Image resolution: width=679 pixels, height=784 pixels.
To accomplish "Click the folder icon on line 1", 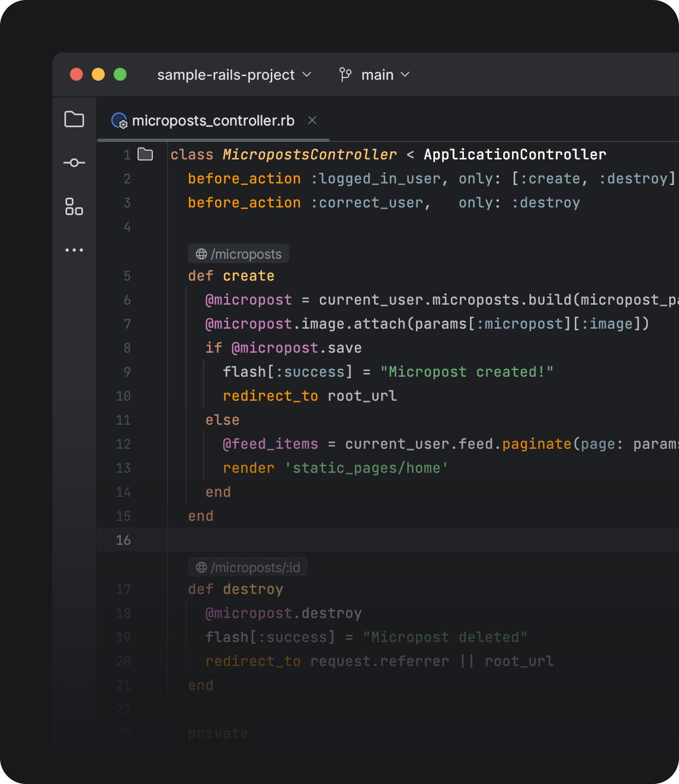I will coord(145,155).
